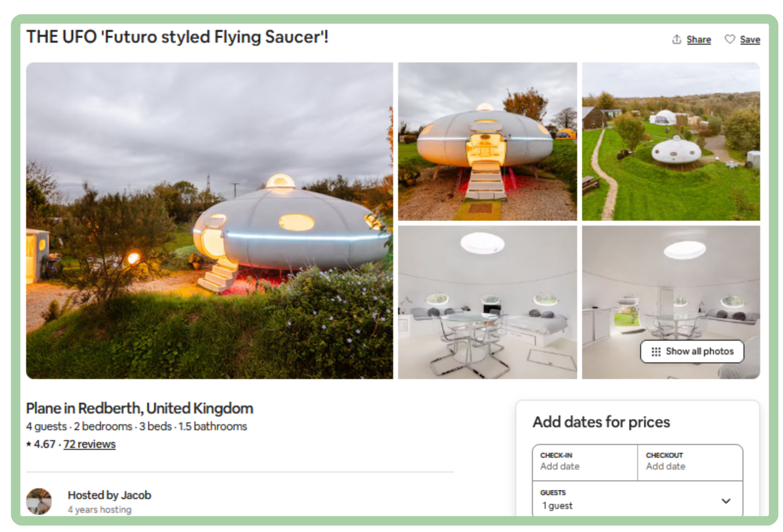Open the 1 guest selector field
The height and width of the screenshot is (532, 783).
(637, 499)
